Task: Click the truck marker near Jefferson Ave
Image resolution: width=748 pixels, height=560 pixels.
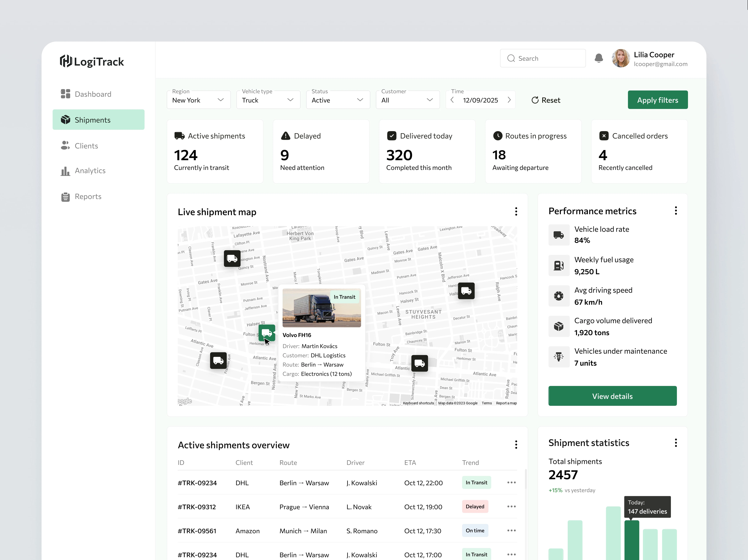Action: point(466,291)
